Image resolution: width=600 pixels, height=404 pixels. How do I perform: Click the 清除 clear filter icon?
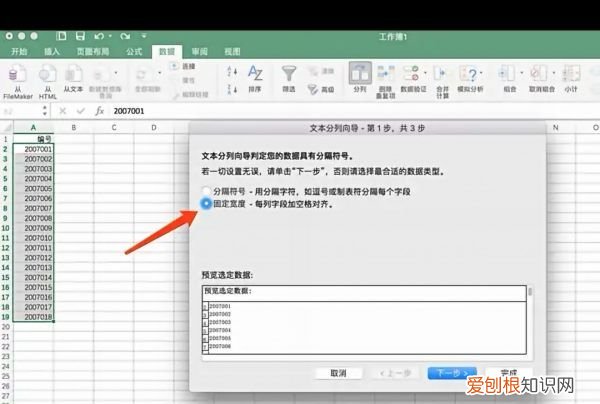pos(313,71)
